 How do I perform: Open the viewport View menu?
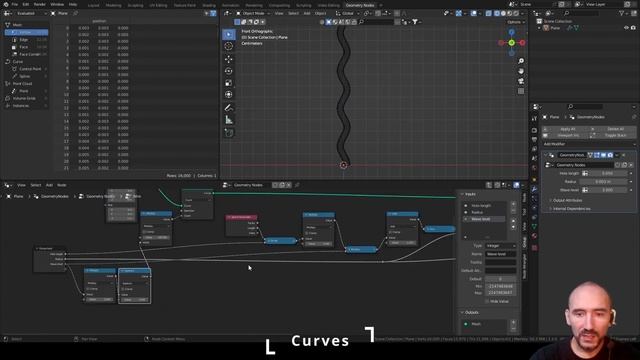point(279,13)
